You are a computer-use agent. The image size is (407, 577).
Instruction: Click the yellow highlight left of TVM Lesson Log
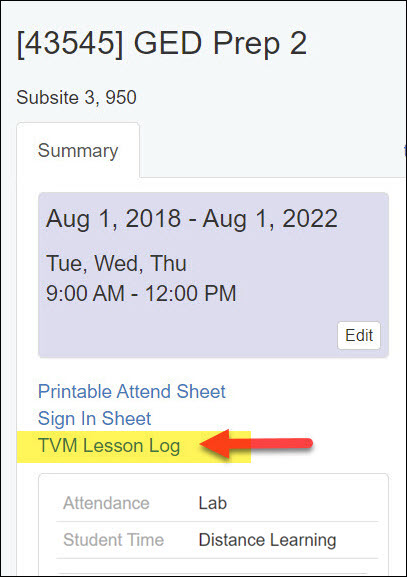pyautogui.click(x=27, y=446)
